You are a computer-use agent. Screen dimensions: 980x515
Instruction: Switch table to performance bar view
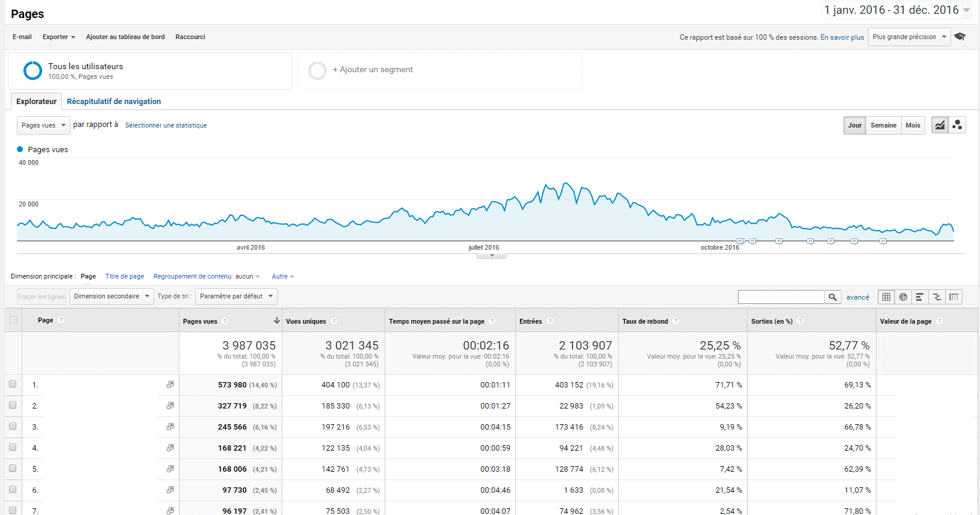920,297
